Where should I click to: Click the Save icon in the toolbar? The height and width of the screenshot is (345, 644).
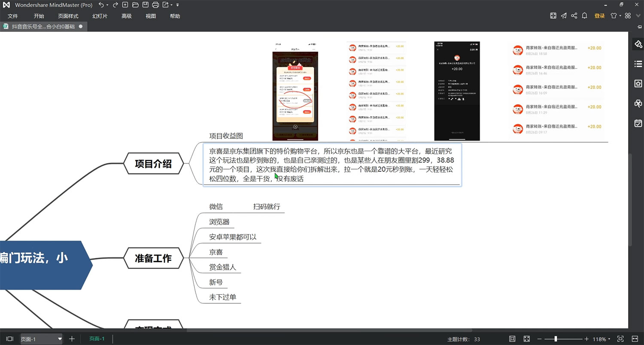click(x=145, y=5)
